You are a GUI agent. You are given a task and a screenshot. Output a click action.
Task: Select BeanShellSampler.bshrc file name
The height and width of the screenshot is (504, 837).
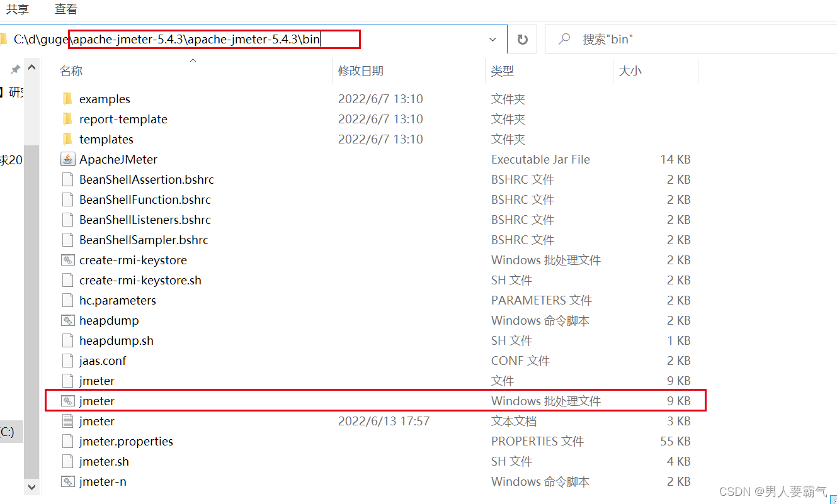[144, 240]
